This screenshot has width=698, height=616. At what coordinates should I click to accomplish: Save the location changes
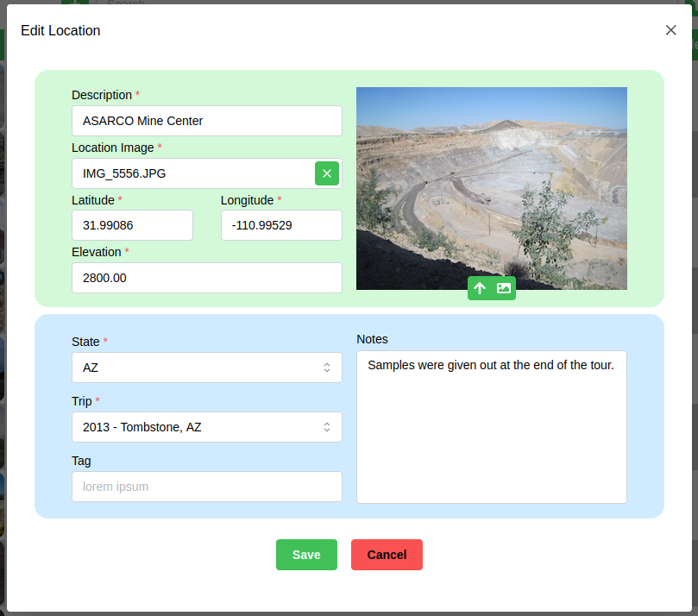(306, 555)
